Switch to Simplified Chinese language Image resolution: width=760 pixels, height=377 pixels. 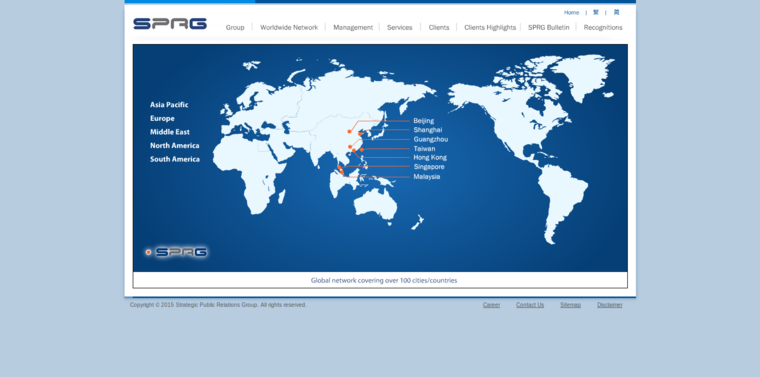(616, 12)
